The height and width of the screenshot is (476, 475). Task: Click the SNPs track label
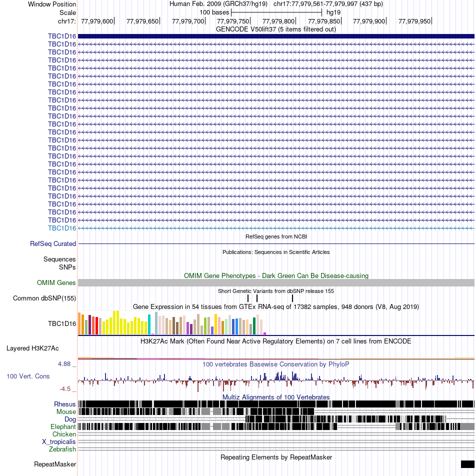pyautogui.click(x=67, y=267)
